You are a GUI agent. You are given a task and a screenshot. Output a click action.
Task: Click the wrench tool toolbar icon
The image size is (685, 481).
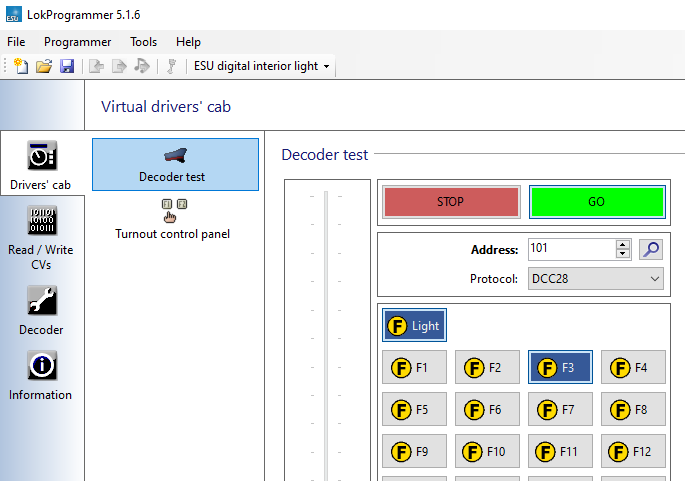pos(172,66)
